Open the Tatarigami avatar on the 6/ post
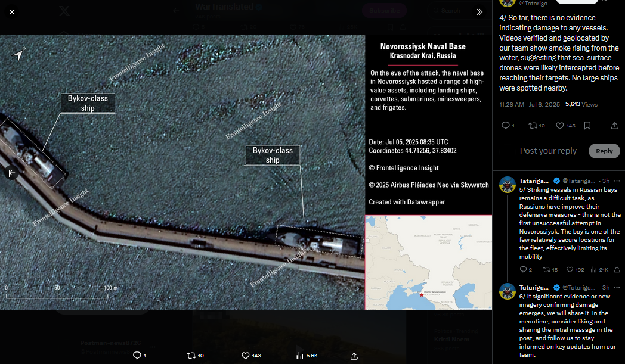The image size is (625, 364). click(x=508, y=291)
